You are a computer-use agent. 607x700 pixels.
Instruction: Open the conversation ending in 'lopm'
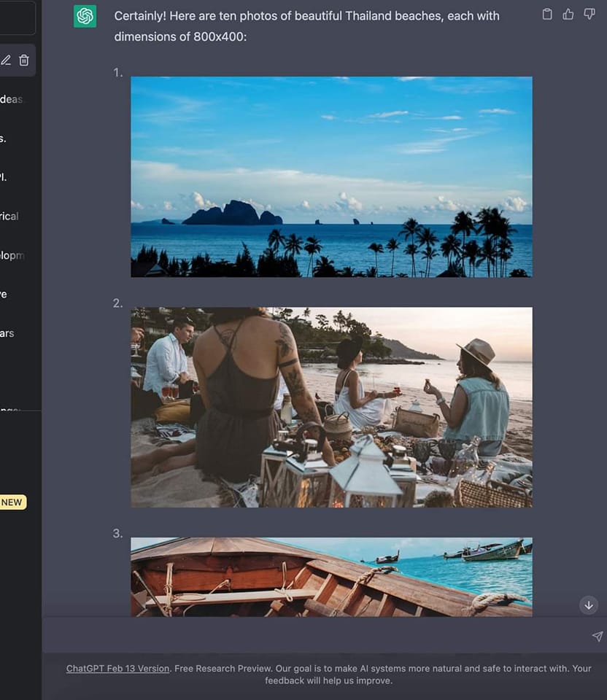coord(10,255)
